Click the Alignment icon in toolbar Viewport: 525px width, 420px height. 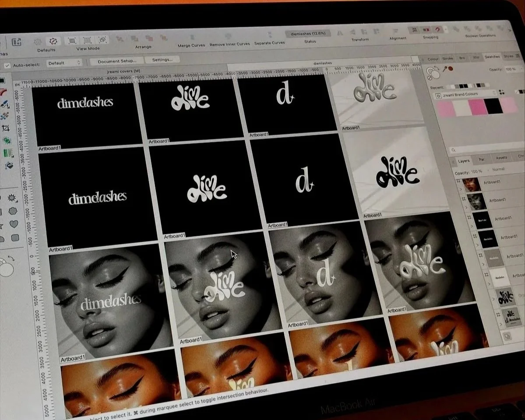point(395,31)
